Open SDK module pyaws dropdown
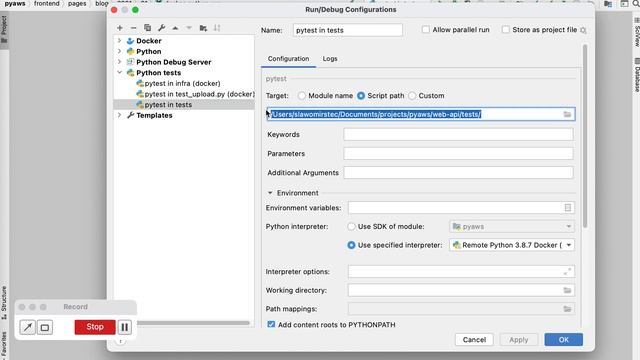Image resolution: width=640 pixels, height=360 pixels. click(x=512, y=227)
